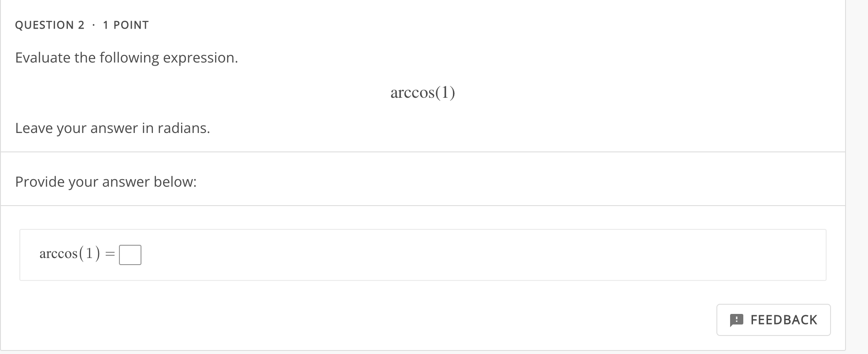Click the QUESTION 2 heading
This screenshot has width=868, height=354.
point(50,25)
